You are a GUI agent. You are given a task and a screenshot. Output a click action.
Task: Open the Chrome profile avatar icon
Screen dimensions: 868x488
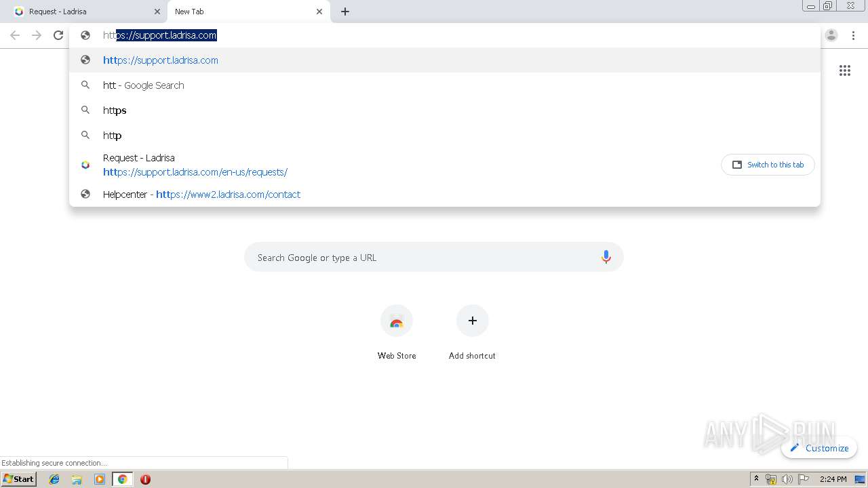(x=831, y=35)
